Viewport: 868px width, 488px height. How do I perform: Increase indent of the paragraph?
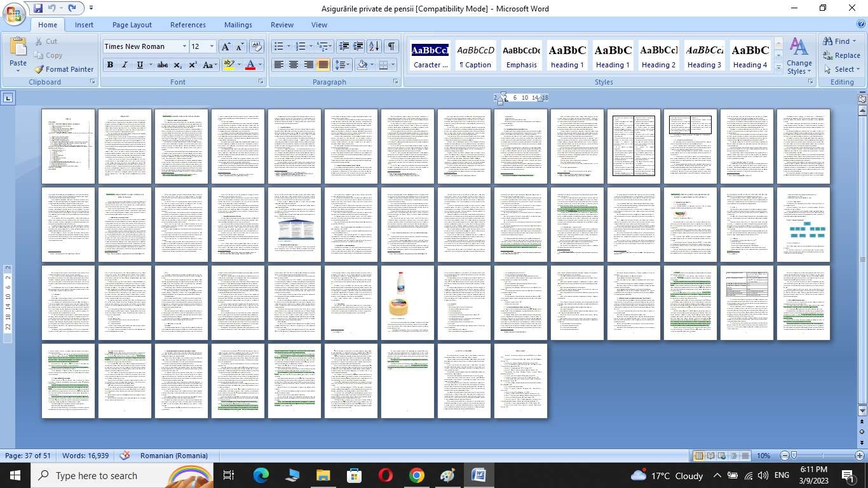358,46
